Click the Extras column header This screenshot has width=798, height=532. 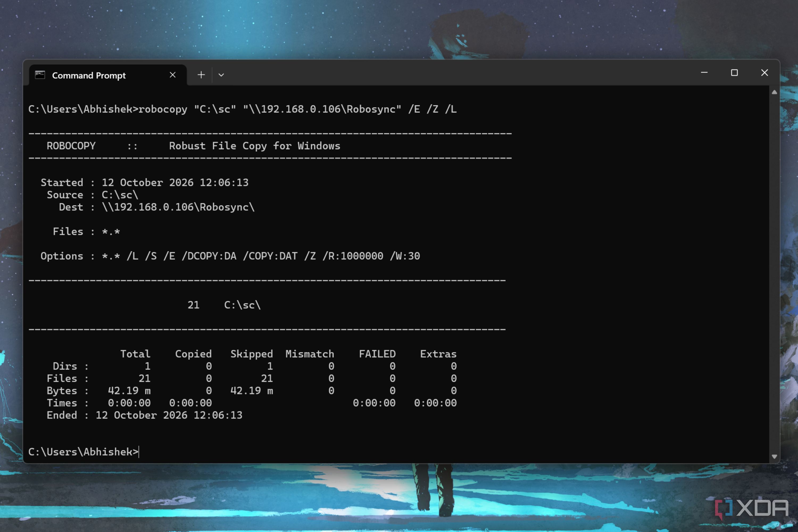click(x=438, y=354)
